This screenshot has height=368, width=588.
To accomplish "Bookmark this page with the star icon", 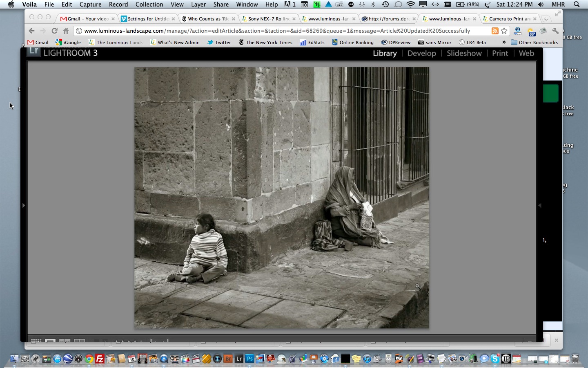I will click(504, 31).
